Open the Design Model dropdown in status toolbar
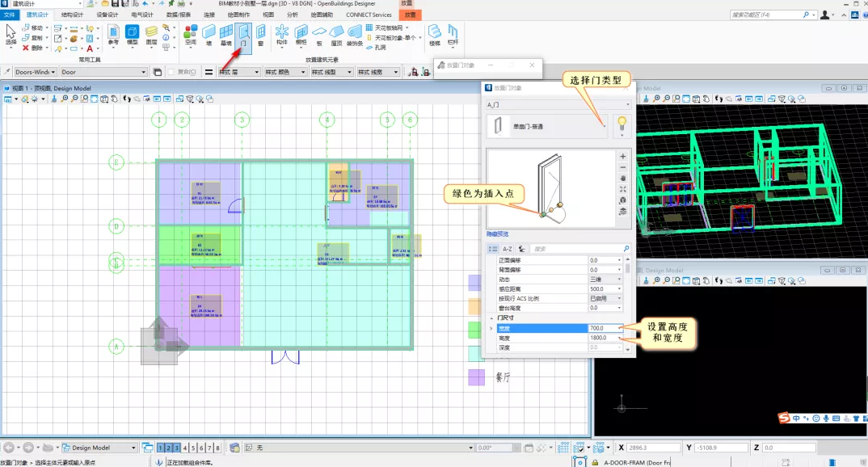 pyautogui.click(x=99, y=448)
